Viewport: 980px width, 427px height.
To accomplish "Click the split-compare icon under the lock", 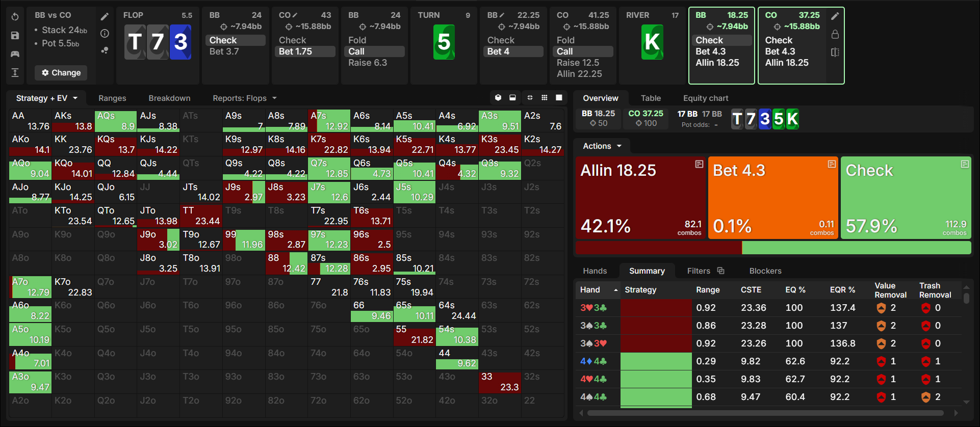I will [x=835, y=52].
